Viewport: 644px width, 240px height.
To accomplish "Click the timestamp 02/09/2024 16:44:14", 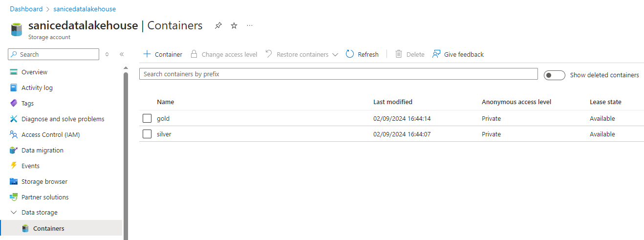I will pos(402,118).
